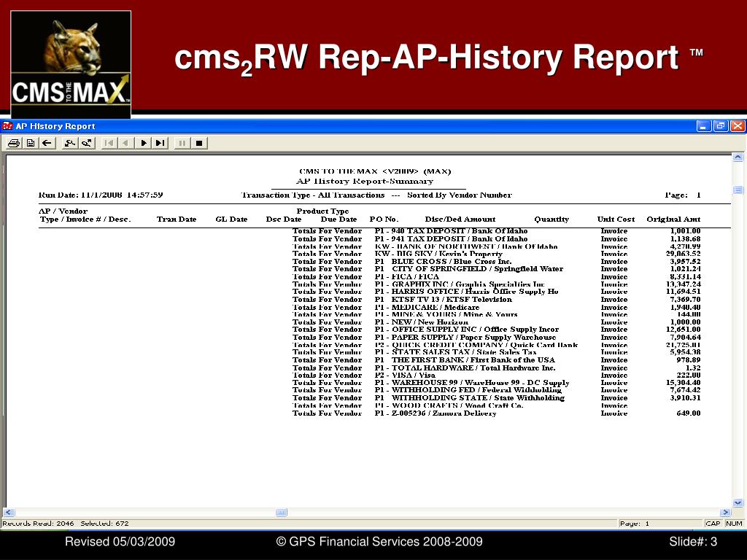Click the zoom in magnifier icon
The height and width of the screenshot is (560, 747).
(87, 143)
